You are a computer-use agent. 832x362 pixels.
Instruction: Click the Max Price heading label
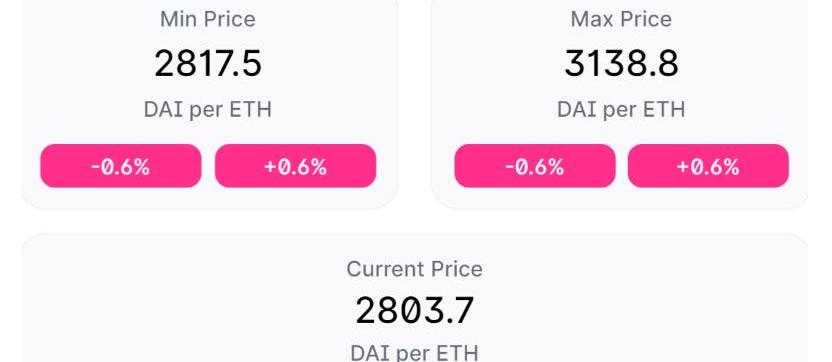click(x=621, y=20)
